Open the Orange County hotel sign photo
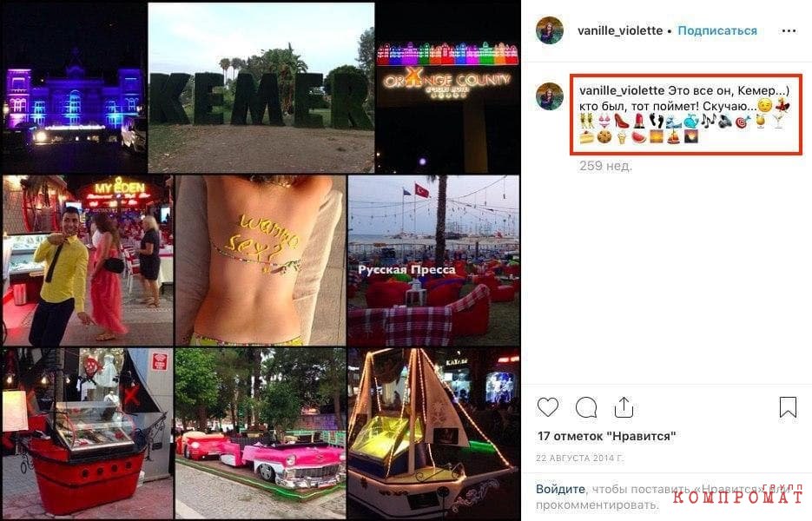 [448, 88]
